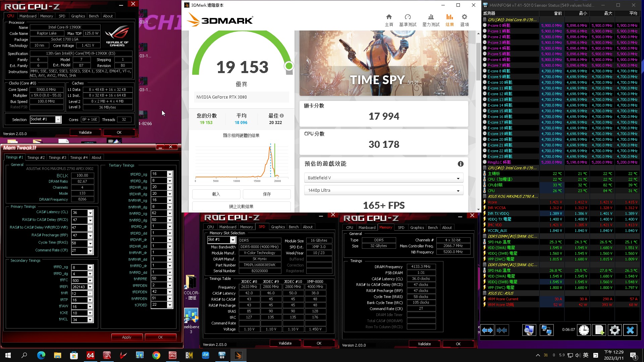644x362 pixels.
Task: Switch to Timings #4 tab in Mem TweakIt
Action: tap(79, 157)
